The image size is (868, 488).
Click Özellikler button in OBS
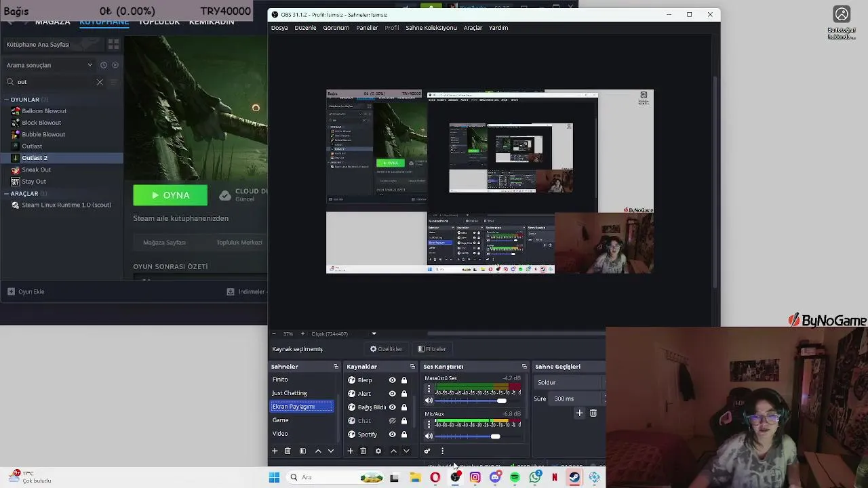pyautogui.click(x=386, y=349)
